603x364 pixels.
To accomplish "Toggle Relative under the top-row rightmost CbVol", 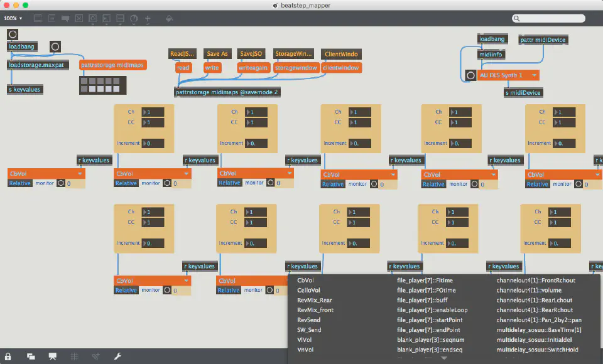I will pyautogui.click(x=538, y=184).
